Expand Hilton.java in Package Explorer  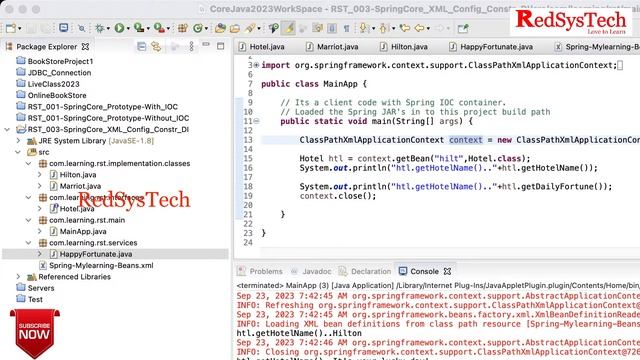40,175
